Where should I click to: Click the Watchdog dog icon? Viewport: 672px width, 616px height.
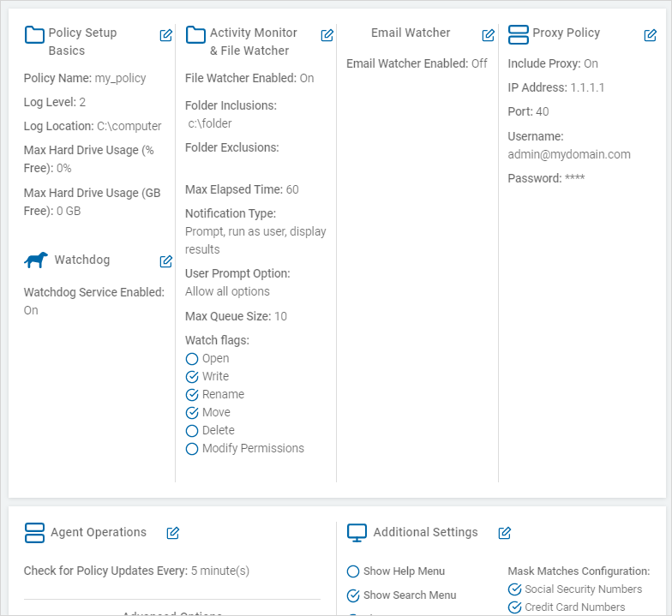(36, 260)
